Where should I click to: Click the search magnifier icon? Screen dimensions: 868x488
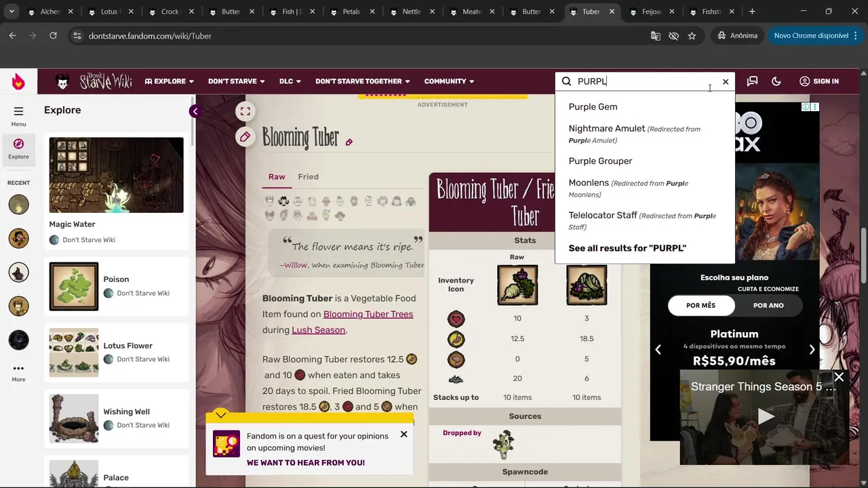point(566,81)
